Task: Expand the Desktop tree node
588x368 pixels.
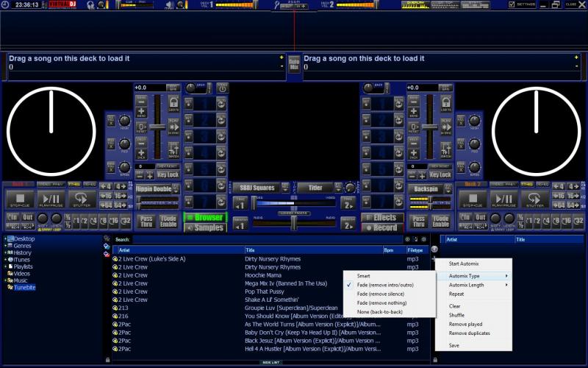Action: pyautogui.click(x=5, y=238)
